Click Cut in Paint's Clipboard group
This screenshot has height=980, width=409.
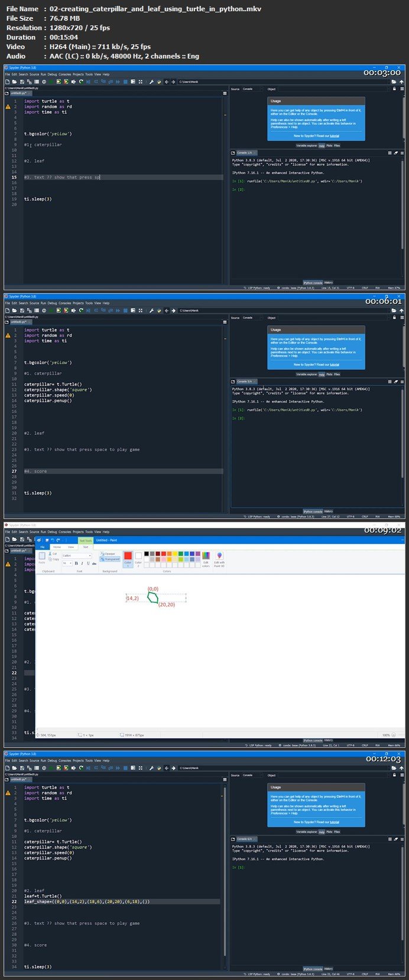[52, 554]
